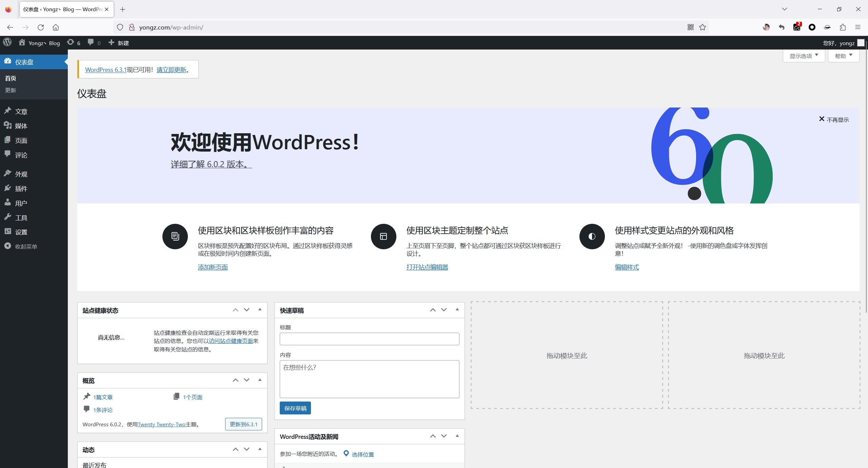Image resolution: width=868 pixels, height=468 pixels.
Task: Click the 访问站点健康页面 link
Action: (x=231, y=341)
